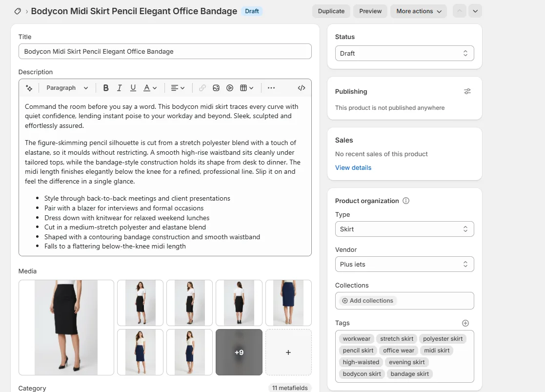Click Product organization info icon
Viewport: 545px width, 392px height.
coord(406,201)
